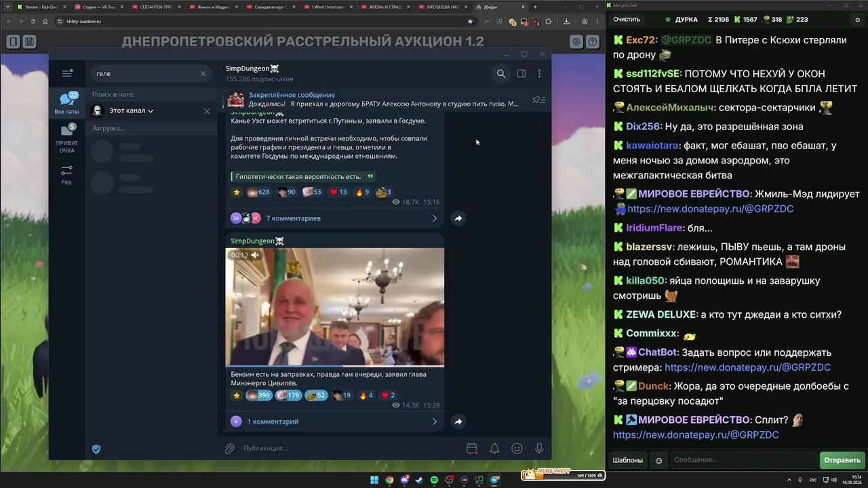Open Steam from the taskbar
This screenshot has height=488, width=868.
click(x=419, y=481)
